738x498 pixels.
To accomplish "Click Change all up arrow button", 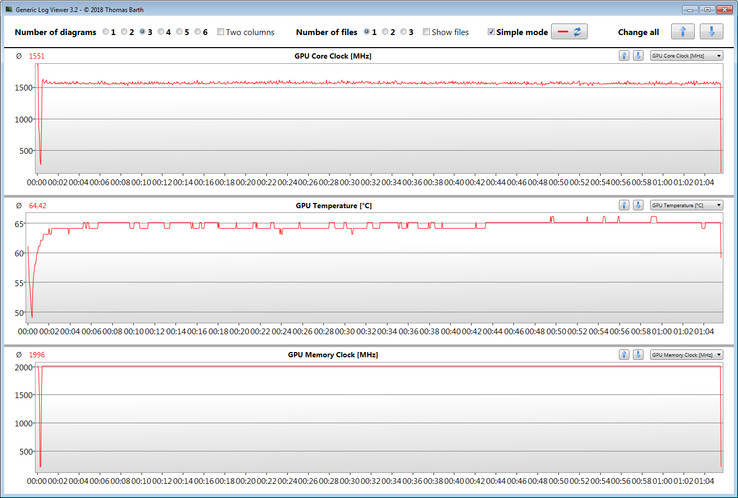I will click(x=683, y=32).
